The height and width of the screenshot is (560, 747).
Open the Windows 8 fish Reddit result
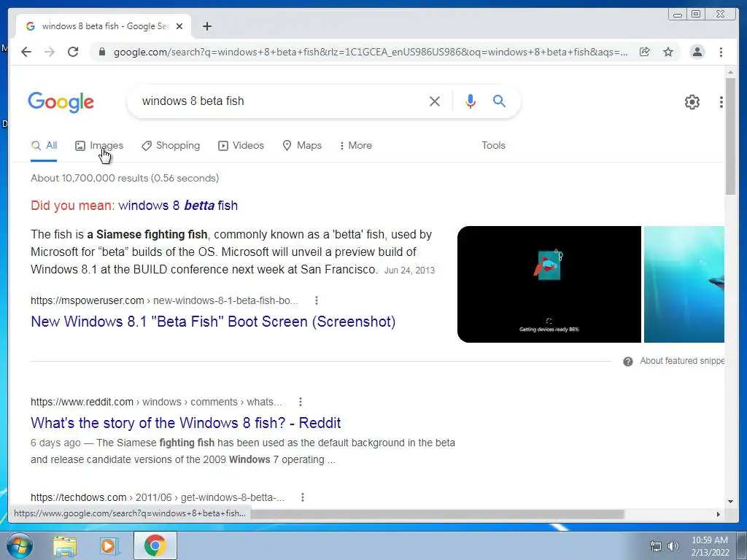(x=186, y=423)
